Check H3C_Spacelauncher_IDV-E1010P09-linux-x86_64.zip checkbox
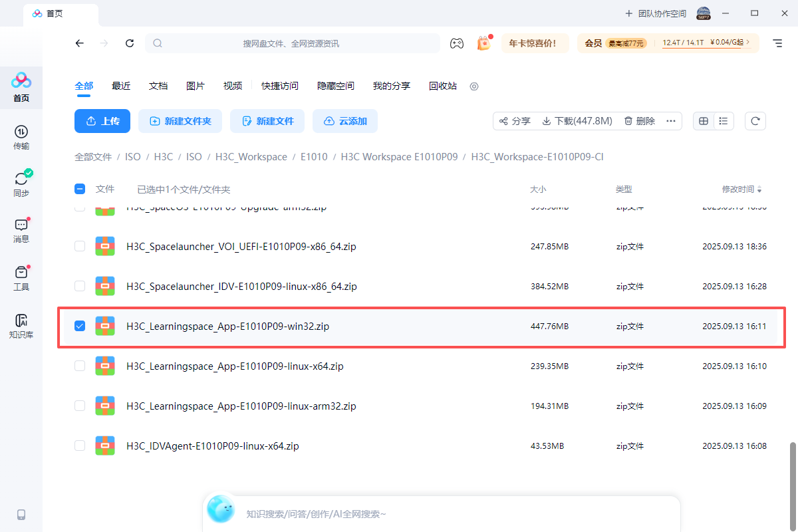 click(x=80, y=286)
